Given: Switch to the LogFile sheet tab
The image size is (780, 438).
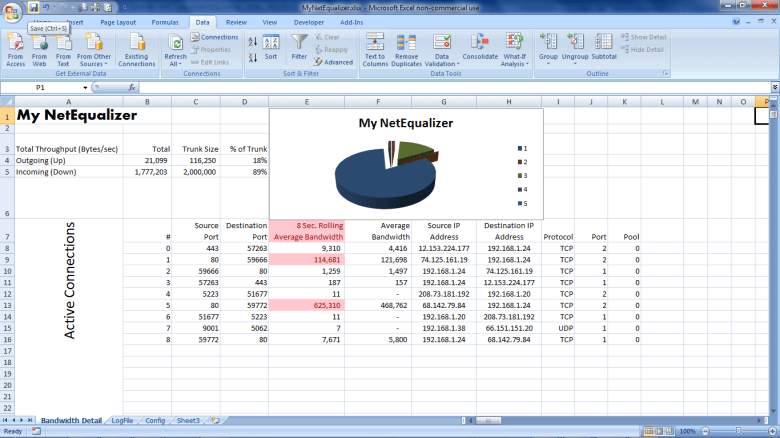Looking at the screenshot, I should point(122,421).
